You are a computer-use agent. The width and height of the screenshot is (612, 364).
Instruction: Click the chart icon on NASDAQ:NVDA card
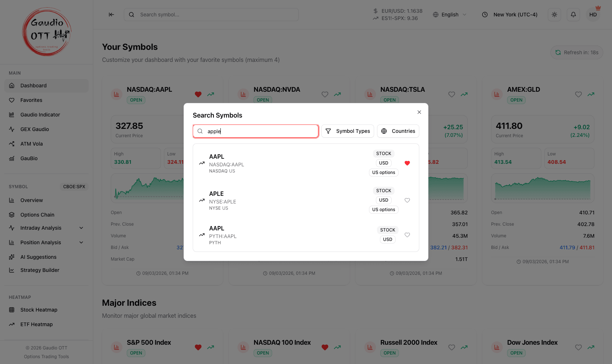click(x=243, y=94)
